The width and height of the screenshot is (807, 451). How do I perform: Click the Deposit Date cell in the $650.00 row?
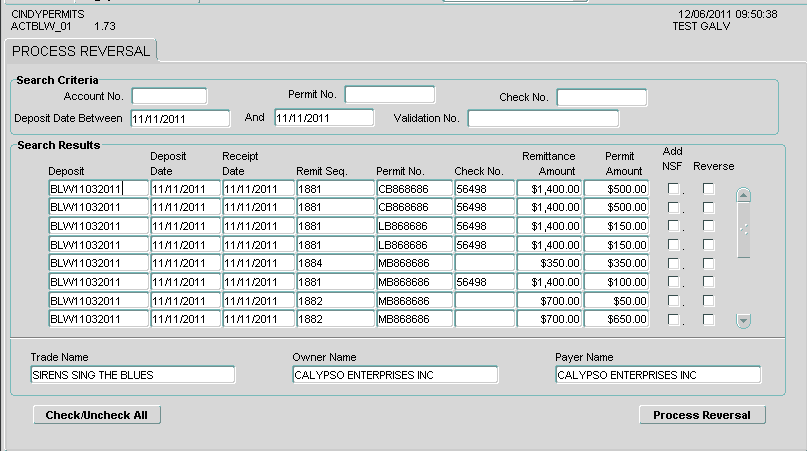coord(185,319)
